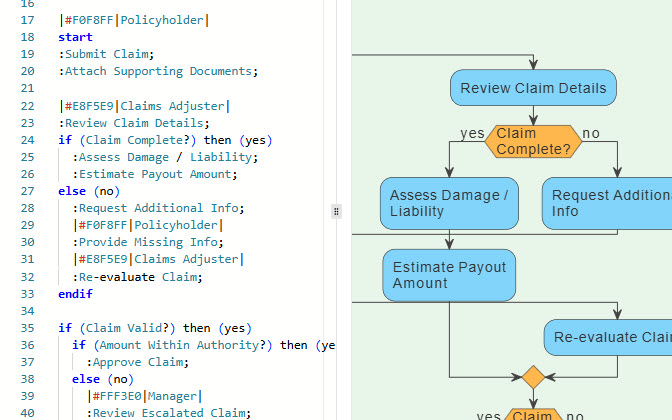Screen dimensions: 672x420
Task: Click the '|#F0F8FF|Policyholder|' swimlane on line 17
Action: coord(134,20)
